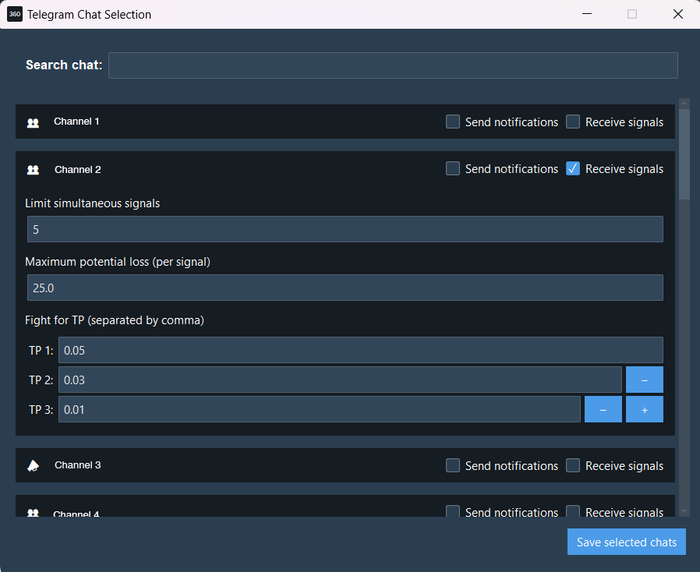Select the Channel 3 row label

point(78,466)
